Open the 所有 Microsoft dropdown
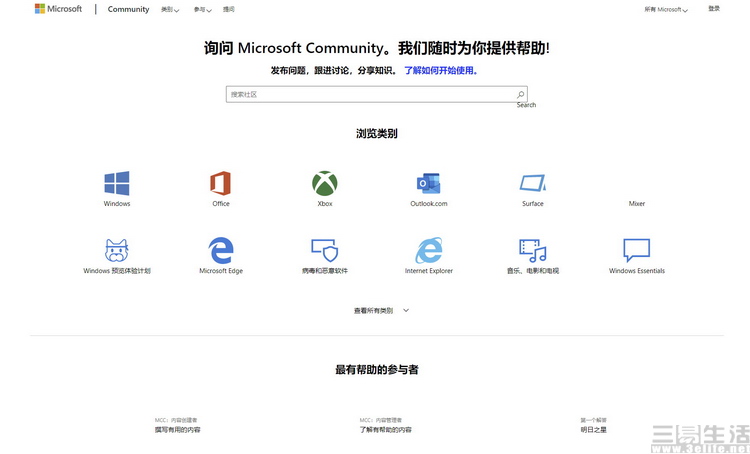The image size is (750, 454). pos(666,10)
